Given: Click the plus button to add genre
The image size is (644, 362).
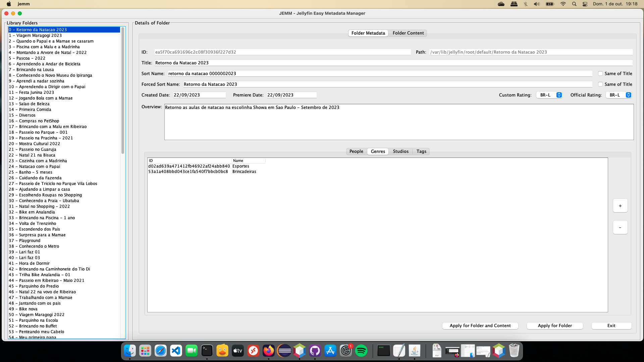Looking at the screenshot, I should 620,206.
